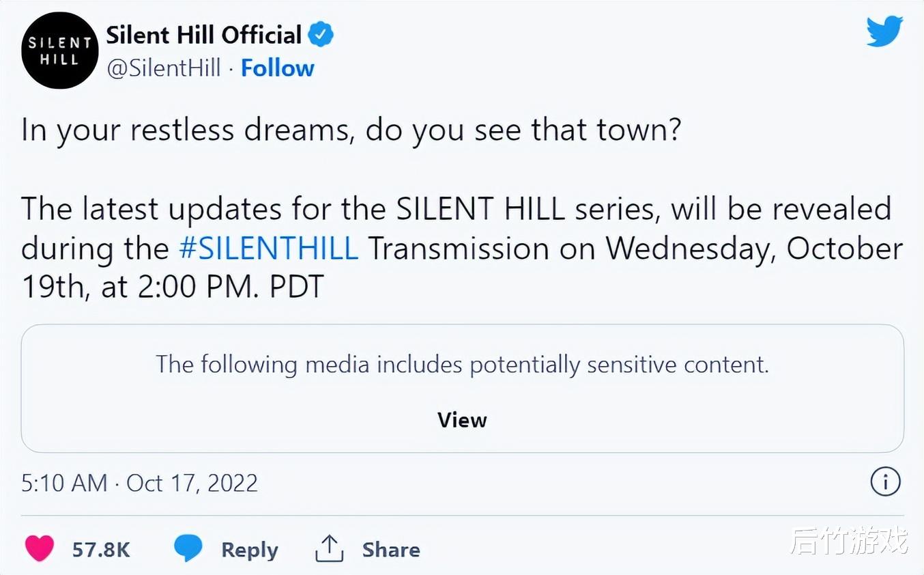The height and width of the screenshot is (575, 924).
Task: Click the Share text label
Action: [390, 550]
